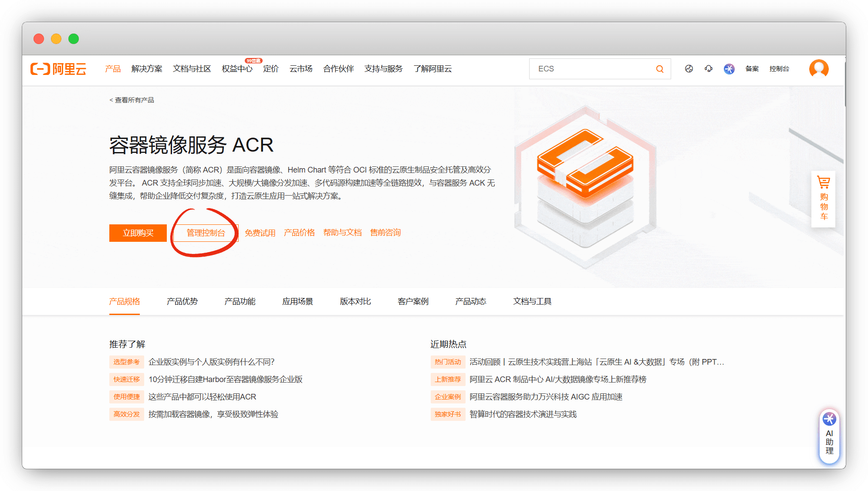
Task: Open the AI assistant icon in header
Action: [x=729, y=69]
